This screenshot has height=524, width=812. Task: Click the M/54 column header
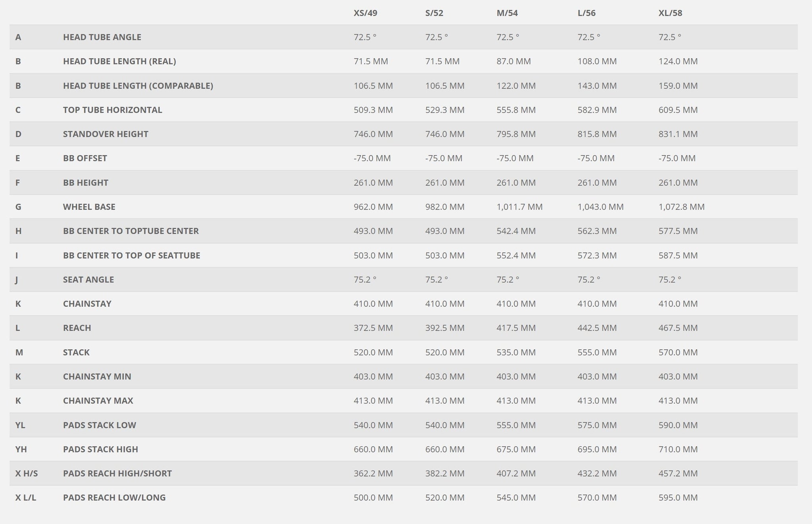(x=507, y=13)
